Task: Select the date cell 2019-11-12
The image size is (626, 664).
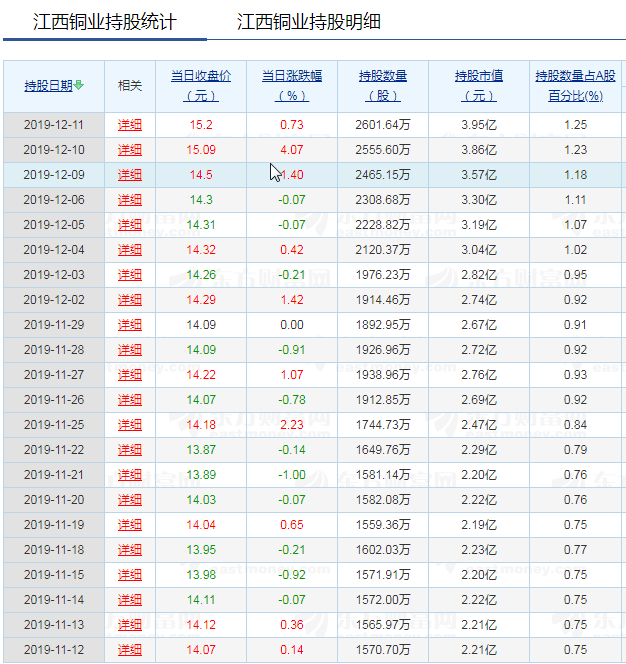Action: [54, 650]
